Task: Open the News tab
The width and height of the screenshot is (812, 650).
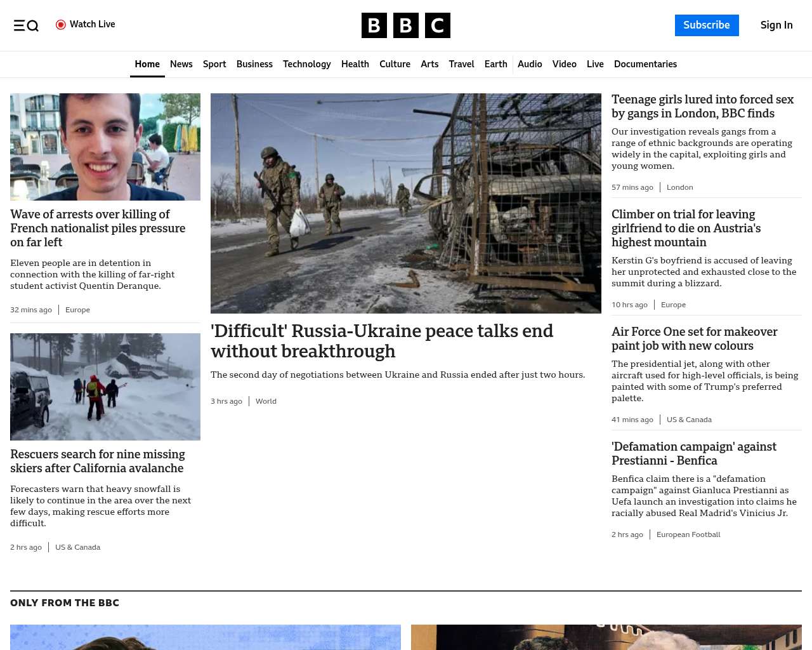Action: [x=181, y=64]
